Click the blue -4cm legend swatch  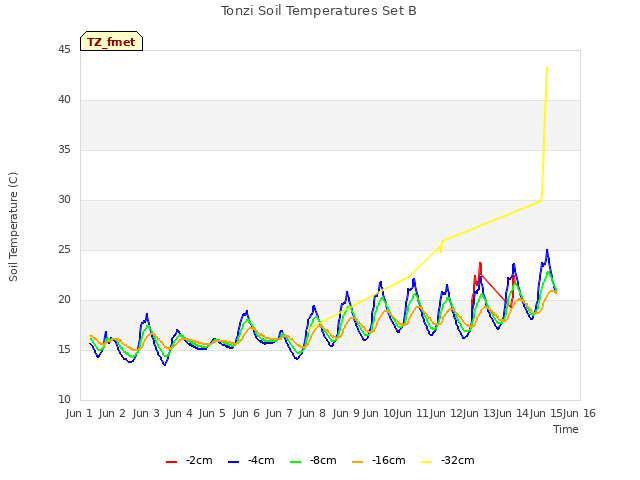(233, 462)
